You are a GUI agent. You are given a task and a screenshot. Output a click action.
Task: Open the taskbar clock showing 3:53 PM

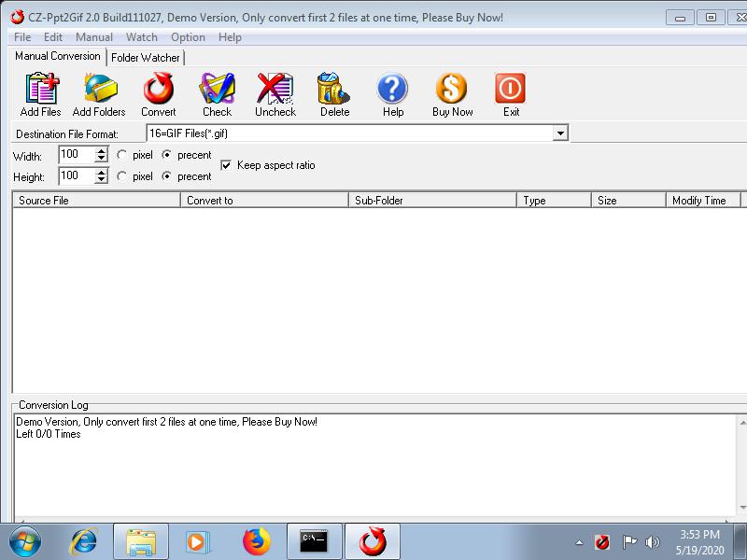(699, 542)
